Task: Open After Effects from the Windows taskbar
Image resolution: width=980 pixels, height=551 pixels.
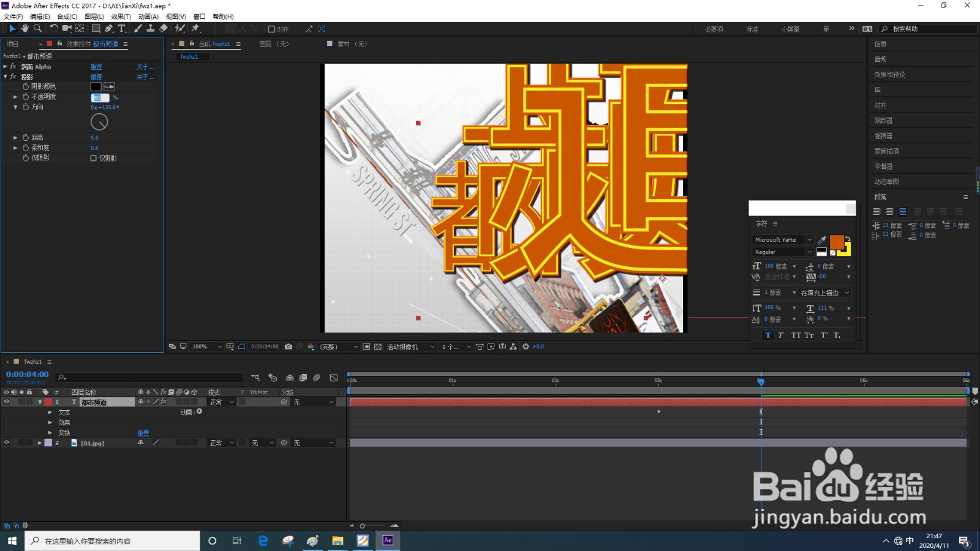Action: 388,541
